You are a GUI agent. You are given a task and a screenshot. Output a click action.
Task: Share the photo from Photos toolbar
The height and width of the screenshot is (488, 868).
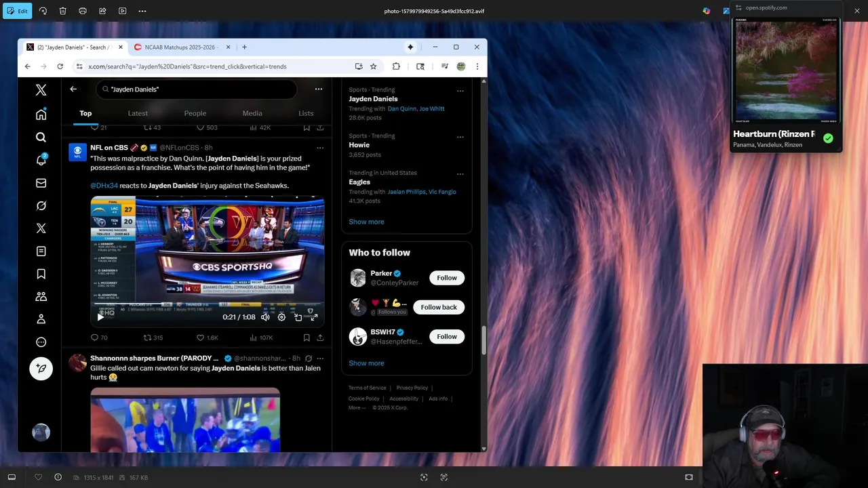[102, 11]
